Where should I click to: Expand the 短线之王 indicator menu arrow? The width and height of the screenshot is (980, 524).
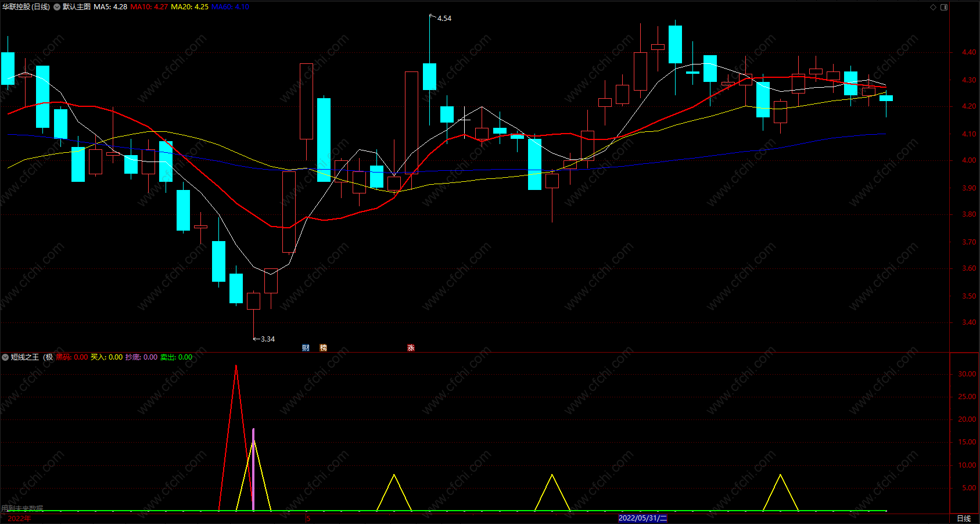[5, 357]
